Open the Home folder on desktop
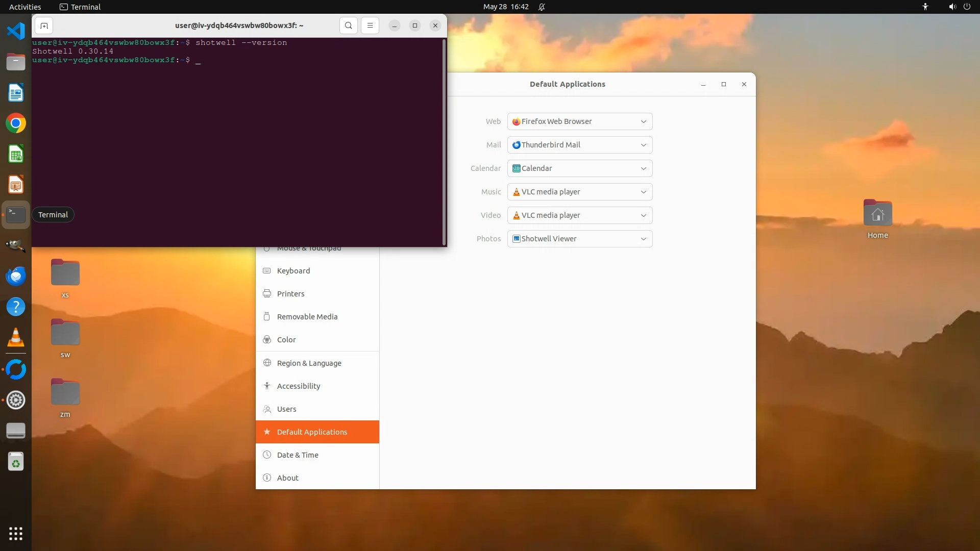This screenshot has height=551, width=980. click(x=877, y=214)
